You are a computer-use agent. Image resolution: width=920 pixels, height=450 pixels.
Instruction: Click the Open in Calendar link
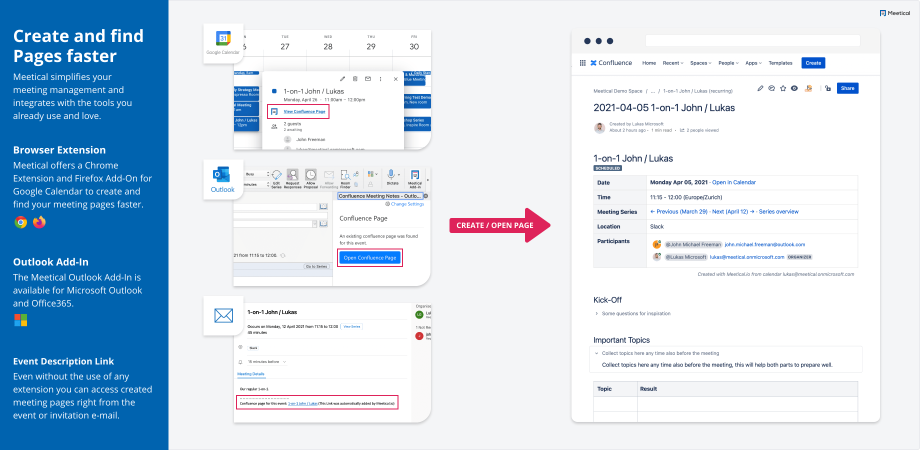click(x=734, y=182)
